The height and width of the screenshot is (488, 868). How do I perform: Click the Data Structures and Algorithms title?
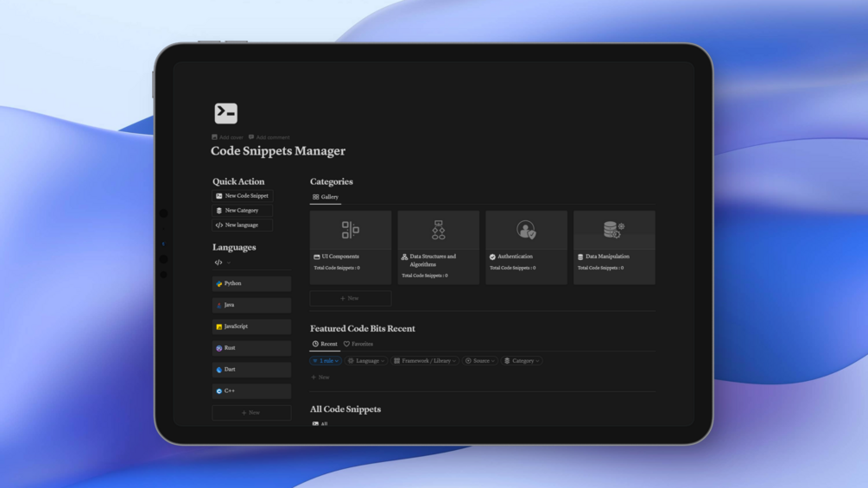[x=433, y=261]
